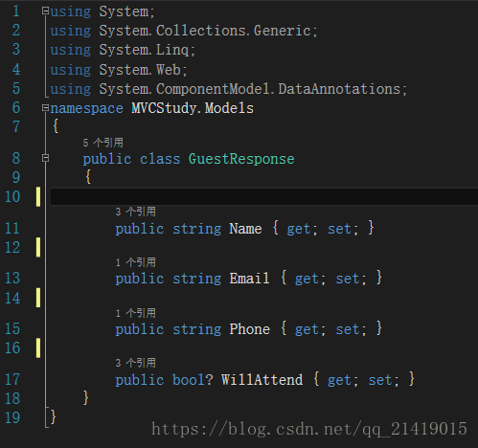The width and height of the screenshot is (478, 448).
Task: Click the 'namespace' keyword on line 6
Action: pyautogui.click(x=86, y=108)
